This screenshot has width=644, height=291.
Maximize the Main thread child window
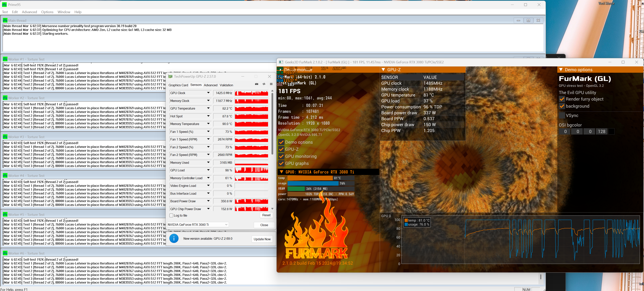528,20
